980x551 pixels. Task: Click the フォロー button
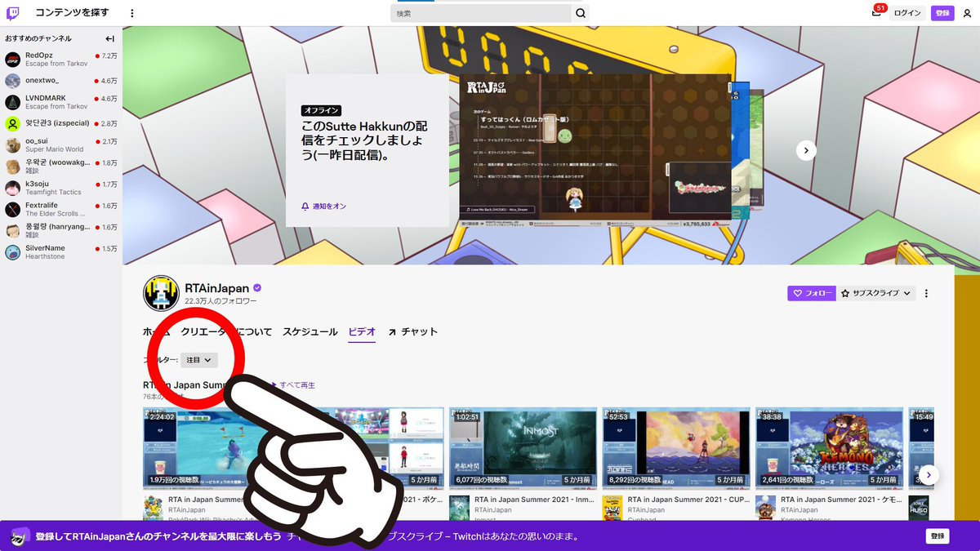(811, 293)
